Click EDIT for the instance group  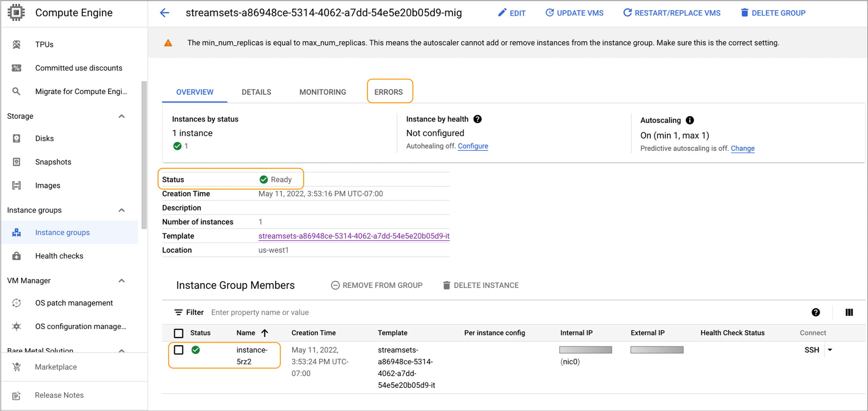pyautogui.click(x=512, y=13)
